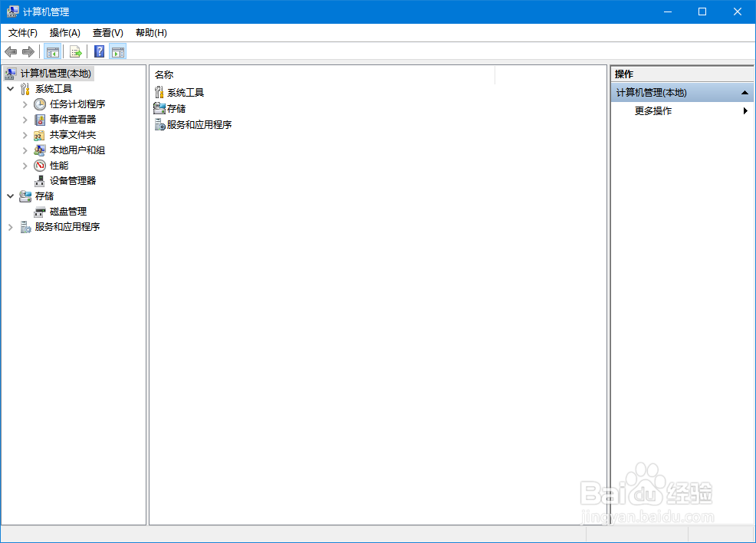
Task: Click the 事件查看器 icon
Action: tap(40, 120)
